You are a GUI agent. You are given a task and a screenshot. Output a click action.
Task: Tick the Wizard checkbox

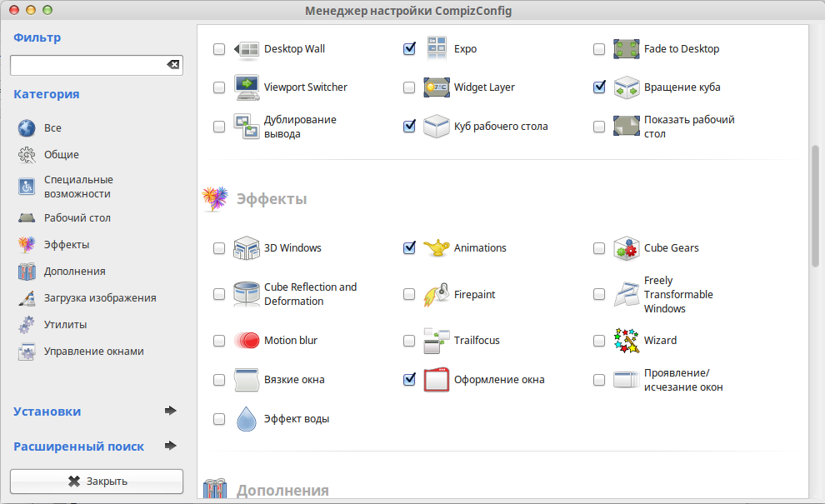(599, 341)
